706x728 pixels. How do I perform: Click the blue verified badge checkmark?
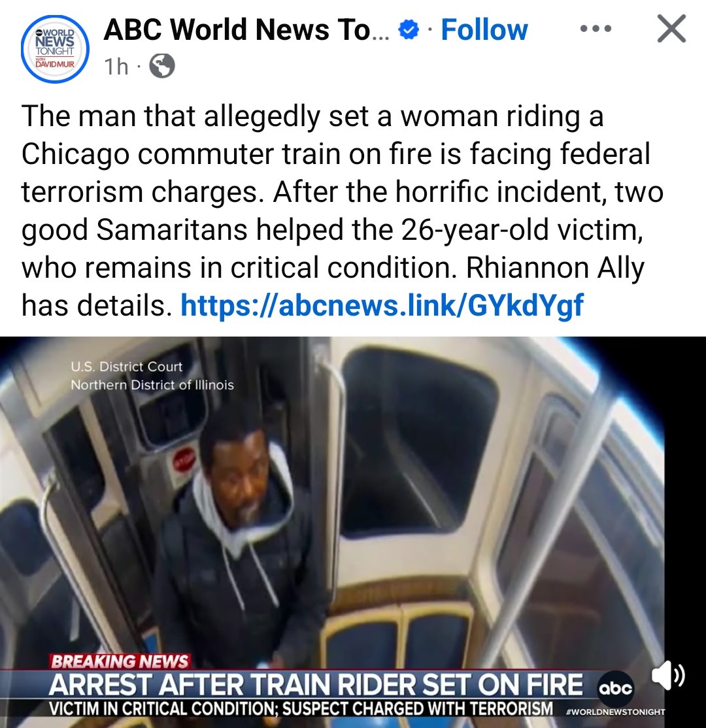[409, 30]
